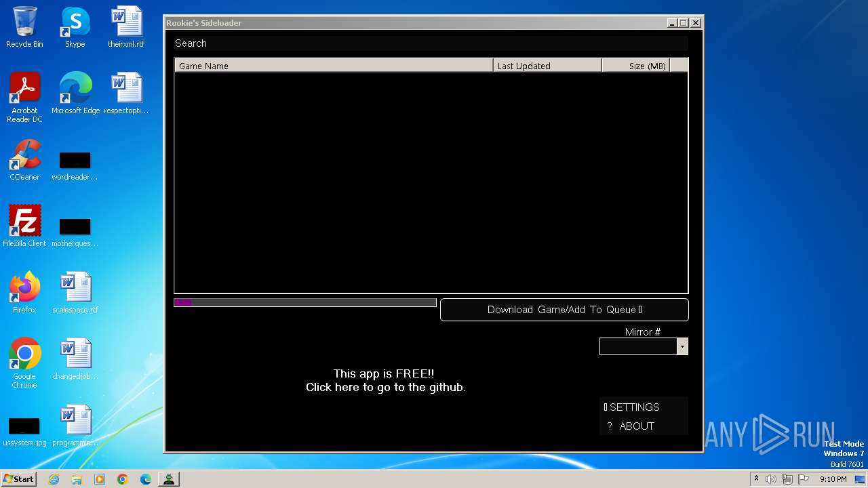The width and height of the screenshot is (868, 488).
Task: Minimize Rookie's Sideloader window
Action: [x=672, y=23]
